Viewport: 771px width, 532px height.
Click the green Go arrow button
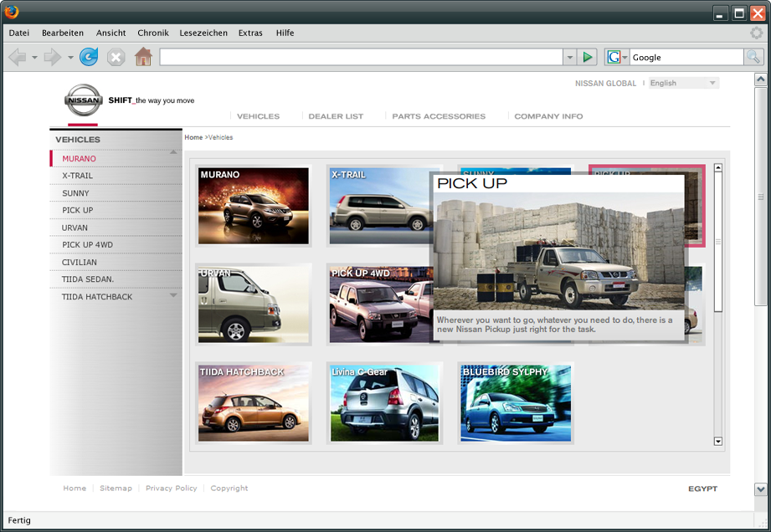[587, 57]
